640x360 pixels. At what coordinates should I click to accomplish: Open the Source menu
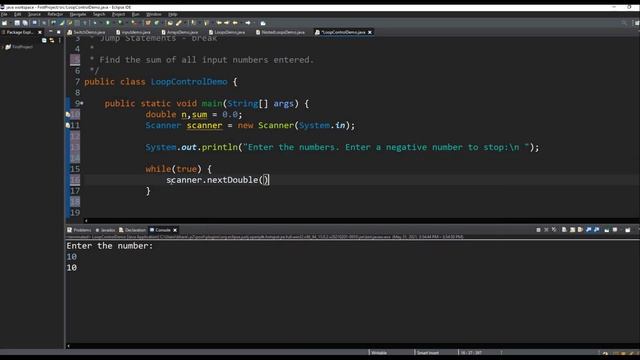[x=34, y=14]
